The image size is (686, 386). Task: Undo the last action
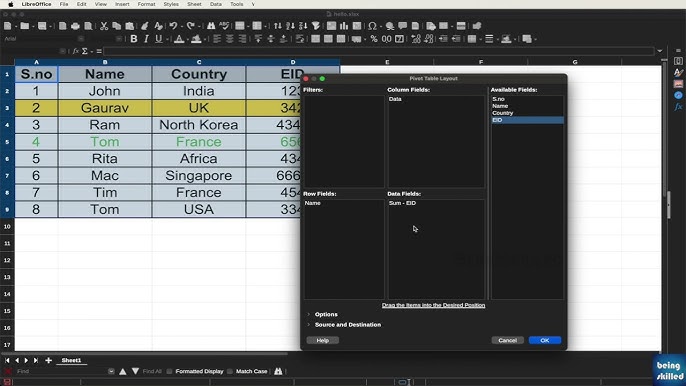pyautogui.click(x=173, y=26)
